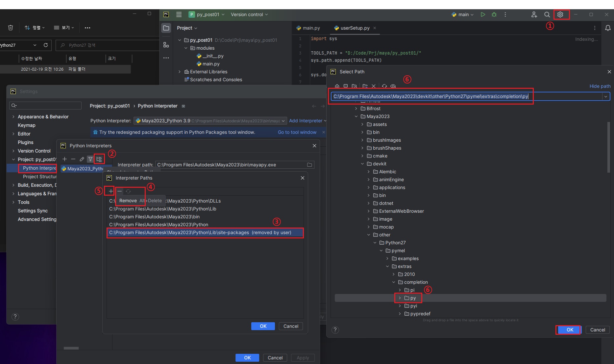
Task: Select site-packages removed by user path
Action: click(205, 232)
